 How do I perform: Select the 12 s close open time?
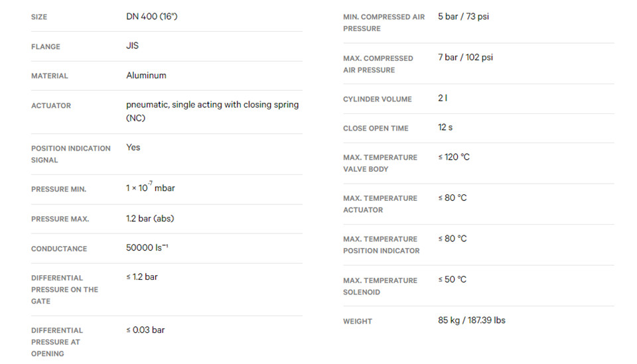click(445, 127)
